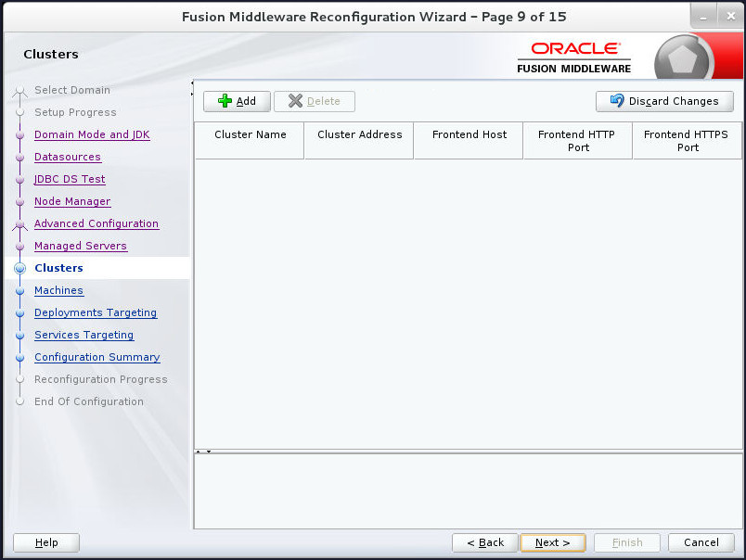
Task: Jump to the Machines step
Action: [58, 290]
